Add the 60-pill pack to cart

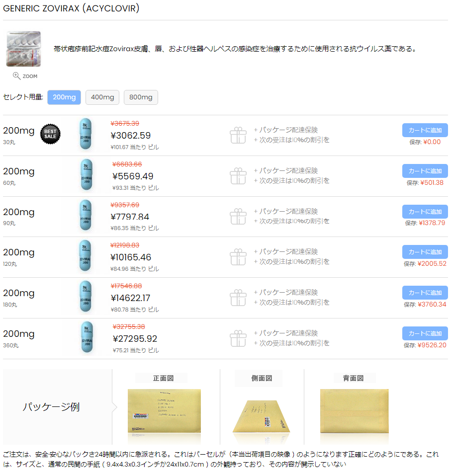tap(425, 171)
